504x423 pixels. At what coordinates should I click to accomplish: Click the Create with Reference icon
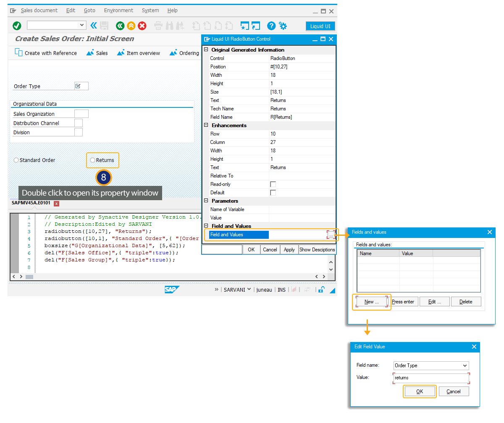[x=18, y=52]
